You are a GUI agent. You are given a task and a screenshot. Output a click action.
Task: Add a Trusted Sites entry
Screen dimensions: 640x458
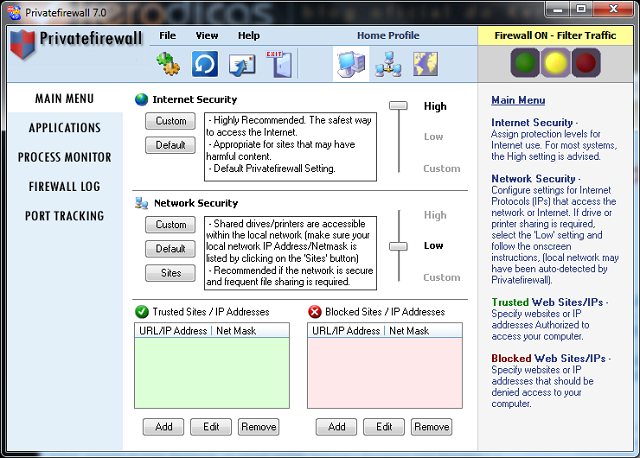164,427
